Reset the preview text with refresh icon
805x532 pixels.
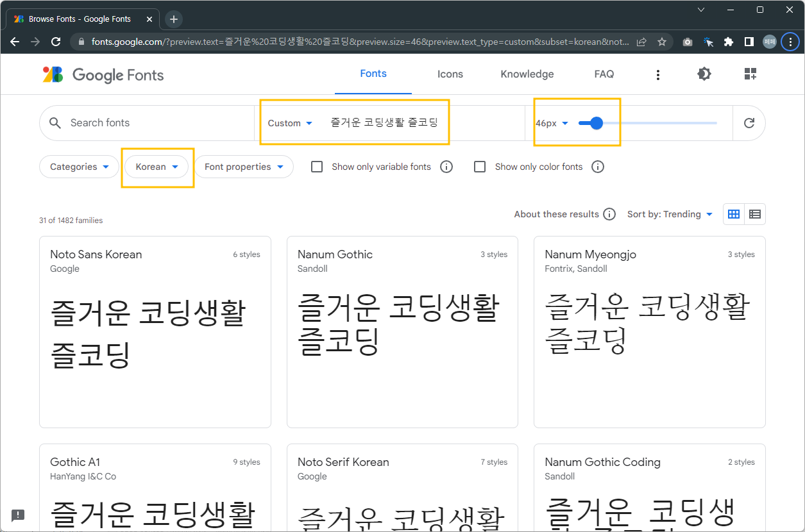pos(749,122)
